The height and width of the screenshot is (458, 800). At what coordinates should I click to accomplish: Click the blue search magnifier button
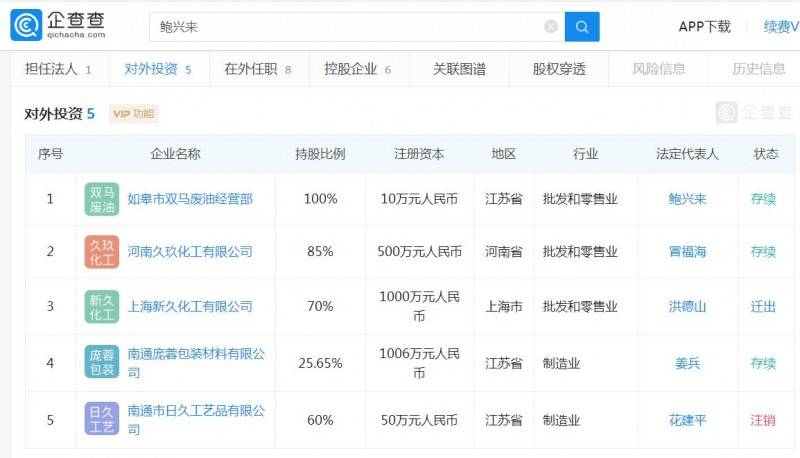click(x=581, y=27)
